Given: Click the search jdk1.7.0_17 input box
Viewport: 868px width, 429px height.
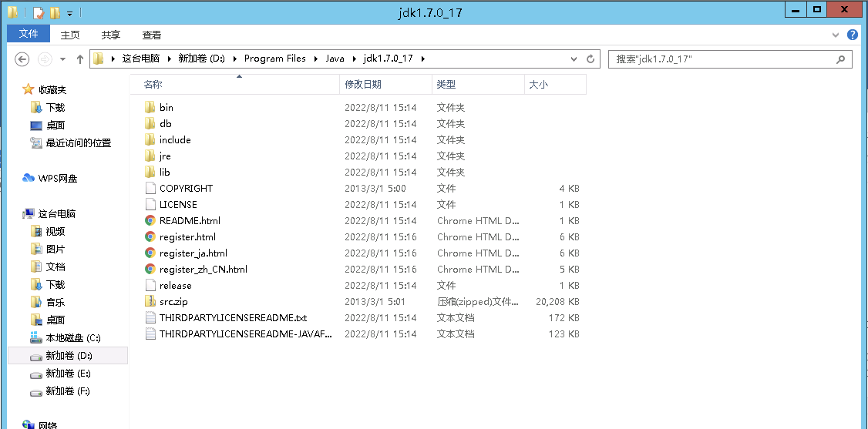Looking at the screenshot, I should pos(721,59).
